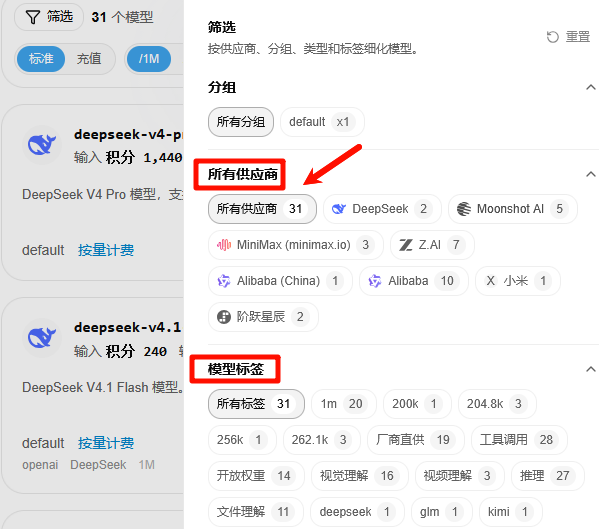Click the DeepSeek whale logo in filter chip
600x529 pixels.
point(339,209)
